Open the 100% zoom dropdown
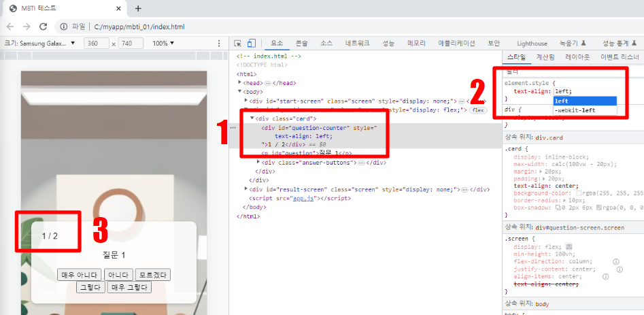 click(x=163, y=43)
